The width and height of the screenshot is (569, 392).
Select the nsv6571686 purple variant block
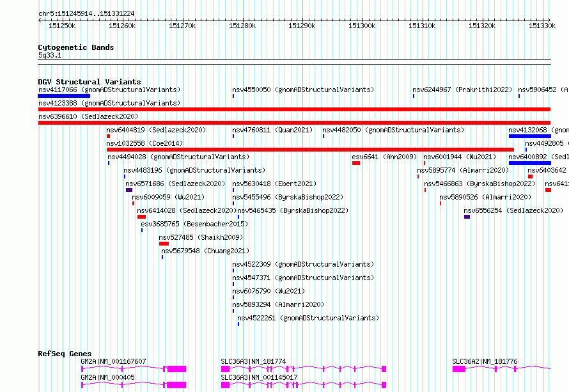pyautogui.click(x=129, y=190)
